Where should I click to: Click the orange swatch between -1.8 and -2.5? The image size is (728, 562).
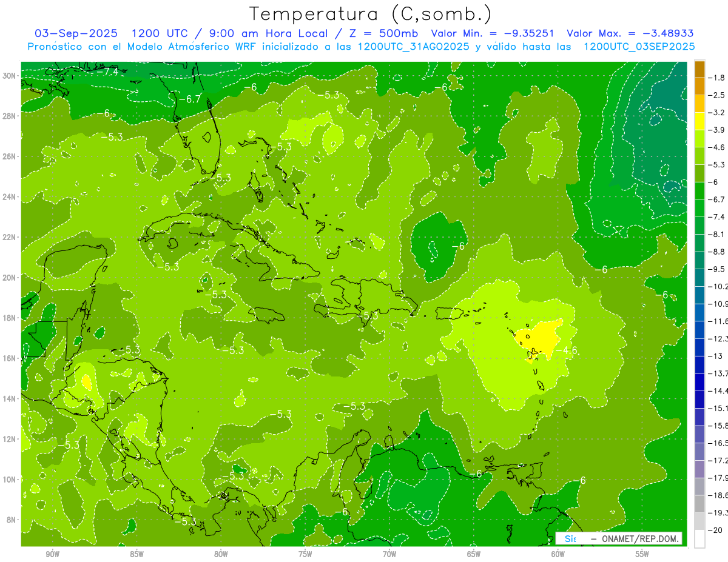pos(699,87)
